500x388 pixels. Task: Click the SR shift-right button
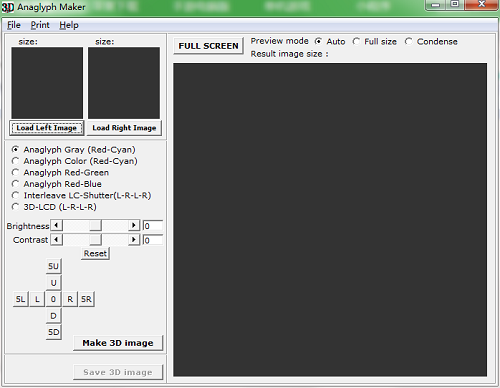(x=86, y=299)
